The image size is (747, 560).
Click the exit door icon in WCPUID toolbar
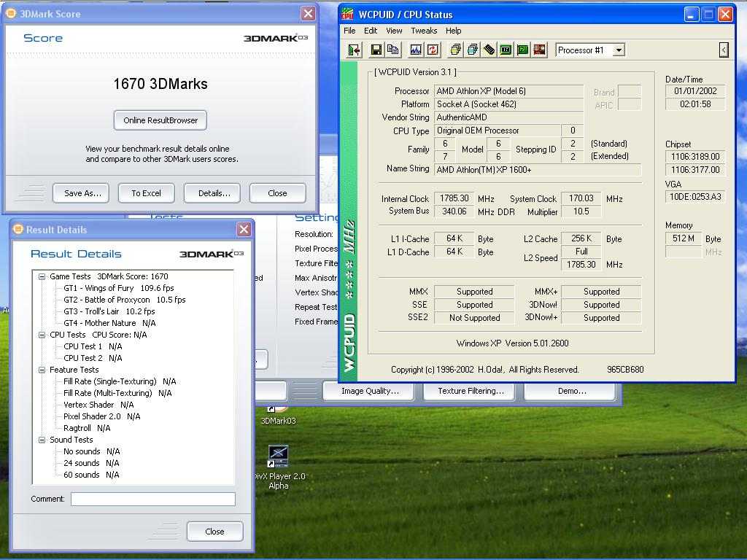click(x=354, y=50)
